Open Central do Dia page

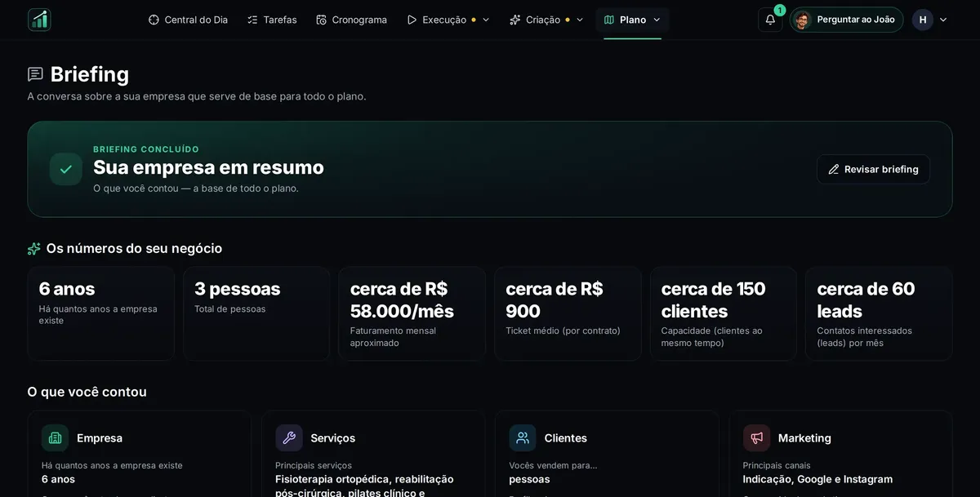tap(188, 20)
